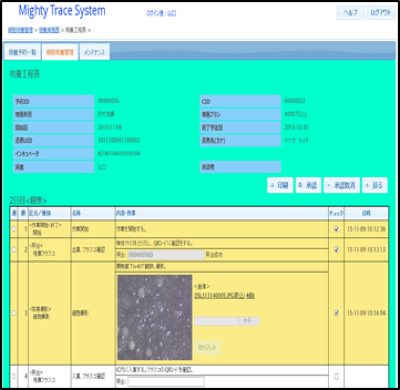Click the Mighty Trace System title
Viewport: 400px width, 390px height.
(x=62, y=11)
